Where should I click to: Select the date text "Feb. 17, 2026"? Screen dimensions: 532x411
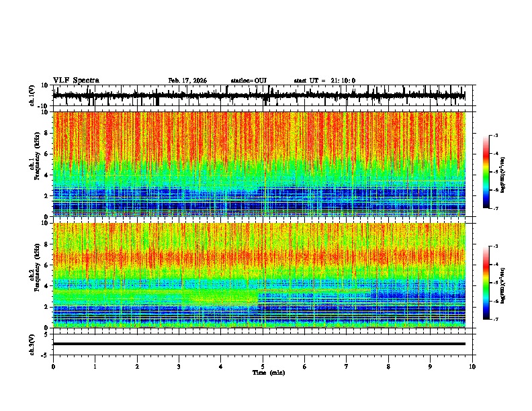pyautogui.click(x=187, y=81)
